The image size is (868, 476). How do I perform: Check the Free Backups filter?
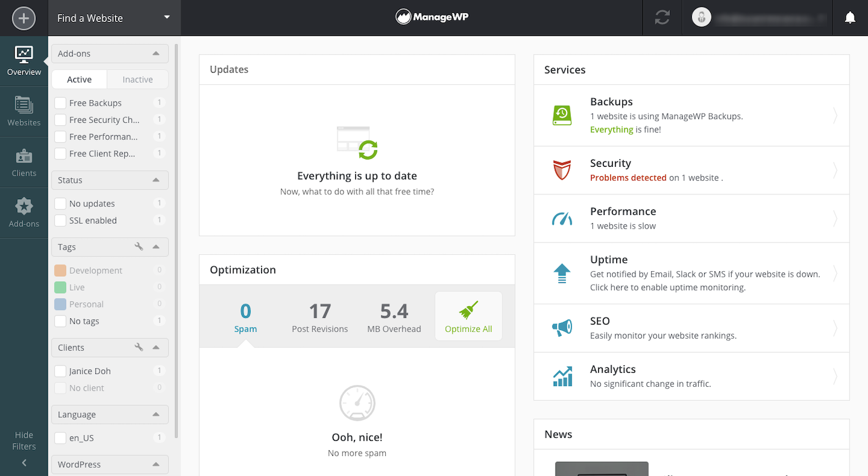(61, 103)
